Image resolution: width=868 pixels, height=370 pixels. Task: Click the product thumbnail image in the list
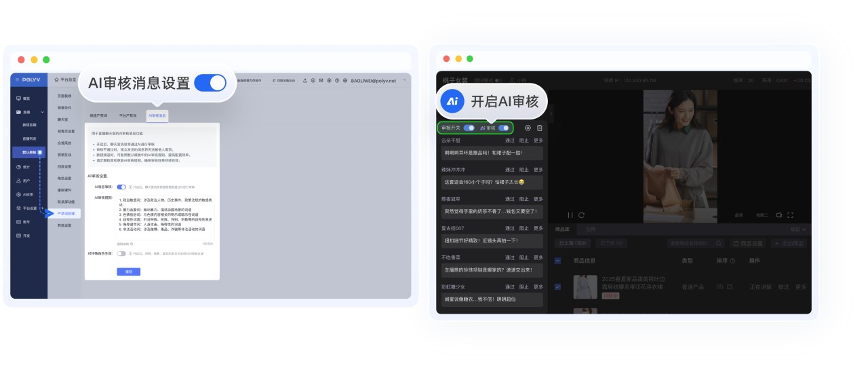point(585,286)
